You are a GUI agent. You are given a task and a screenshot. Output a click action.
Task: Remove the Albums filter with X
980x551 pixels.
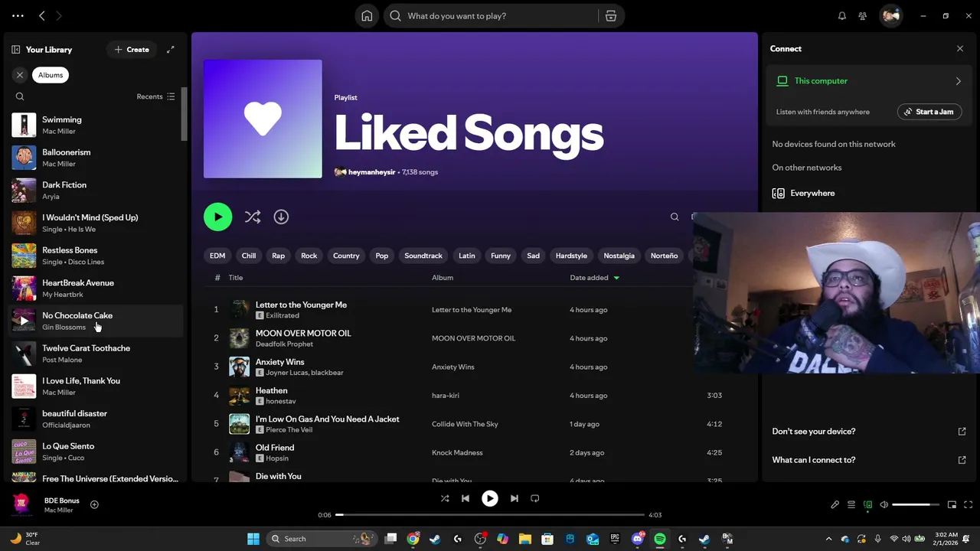click(20, 75)
